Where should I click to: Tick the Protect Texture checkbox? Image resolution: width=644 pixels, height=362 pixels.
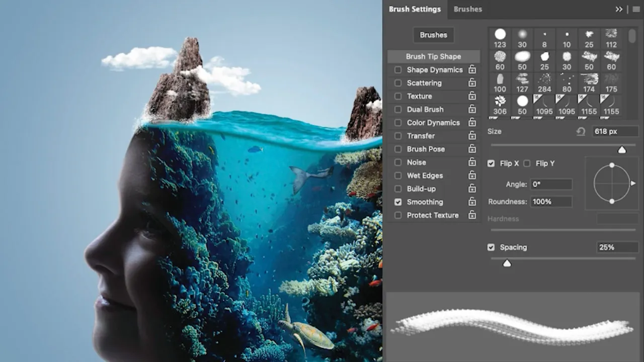tap(398, 215)
